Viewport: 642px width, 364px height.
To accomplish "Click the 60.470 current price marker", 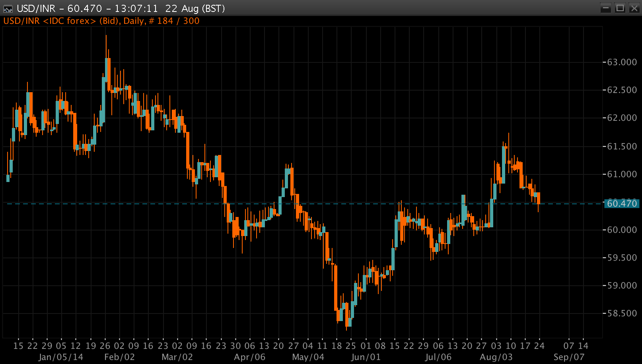I will click(622, 203).
